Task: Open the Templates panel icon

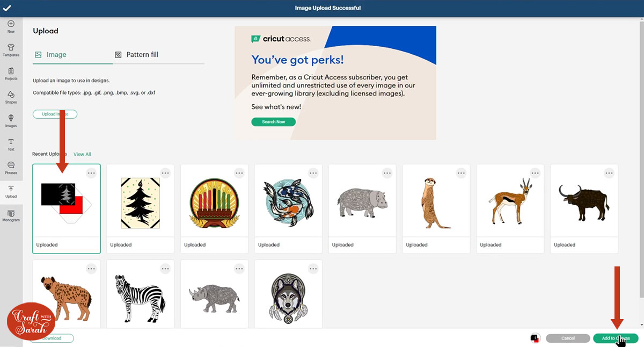Action: (x=11, y=48)
